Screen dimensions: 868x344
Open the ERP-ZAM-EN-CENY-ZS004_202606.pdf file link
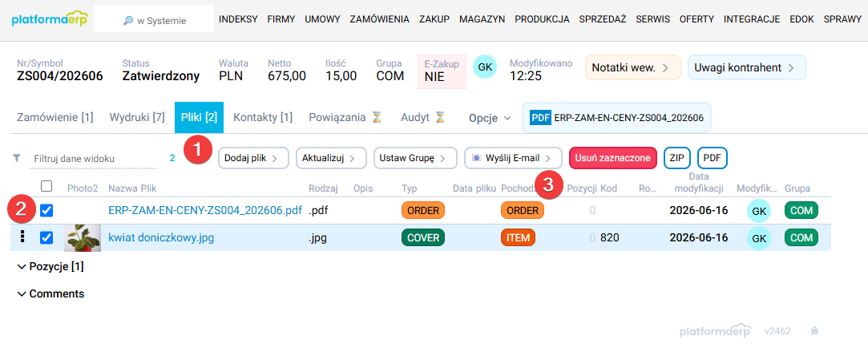205,211
